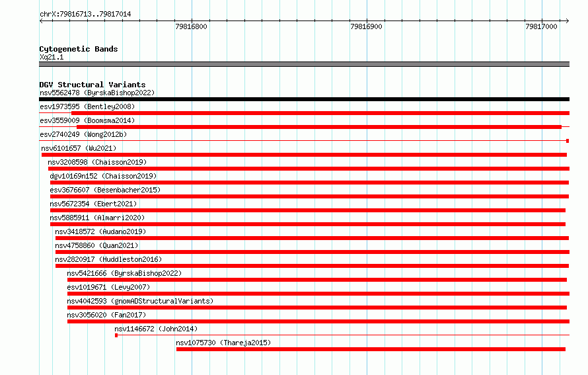Click the nsv5562478 (ByrskaBishop2022) label
The width and height of the screenshot is (588, 375).
[97, 93]
